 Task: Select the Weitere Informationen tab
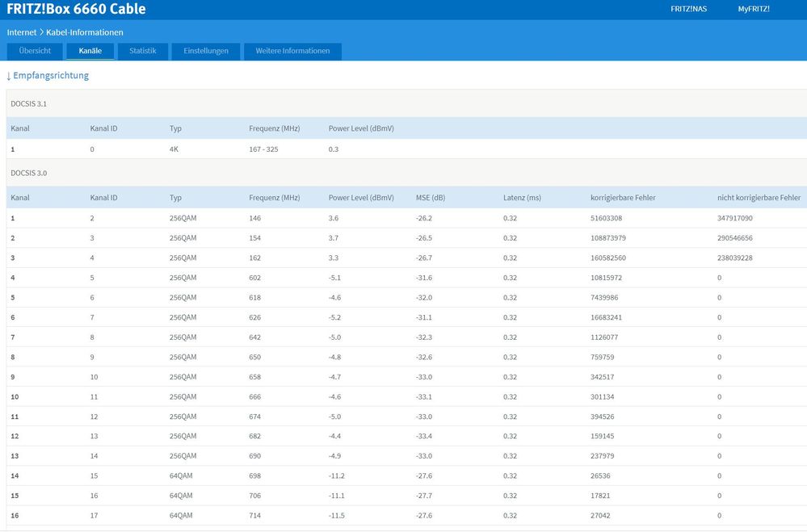[x=292, y=51]
